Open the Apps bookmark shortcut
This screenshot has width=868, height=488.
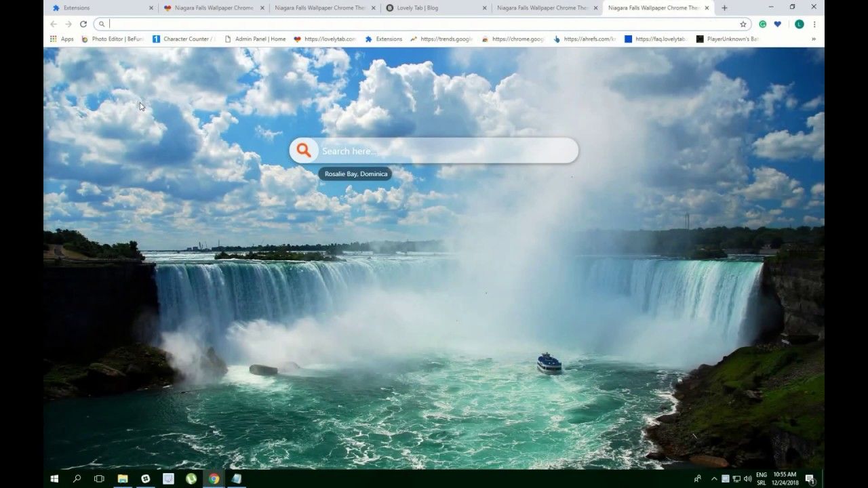(x=62, y=39)
